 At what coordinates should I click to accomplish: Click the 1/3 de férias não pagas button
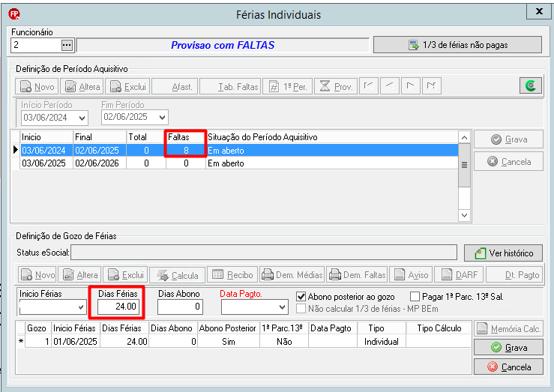[457, 45]
